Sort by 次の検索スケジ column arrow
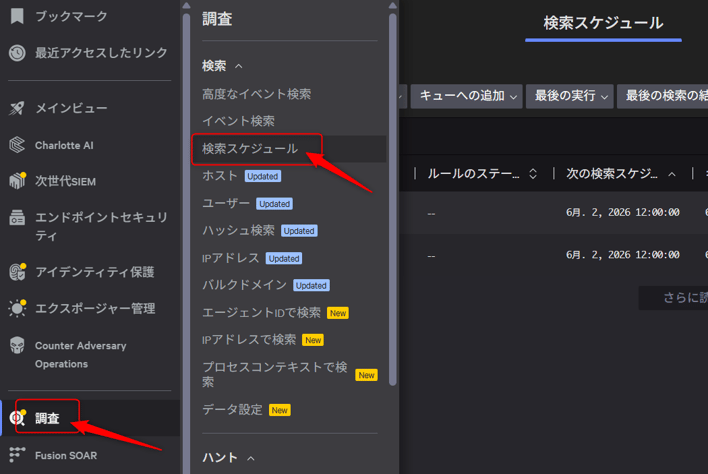 (x=672, y=174)
